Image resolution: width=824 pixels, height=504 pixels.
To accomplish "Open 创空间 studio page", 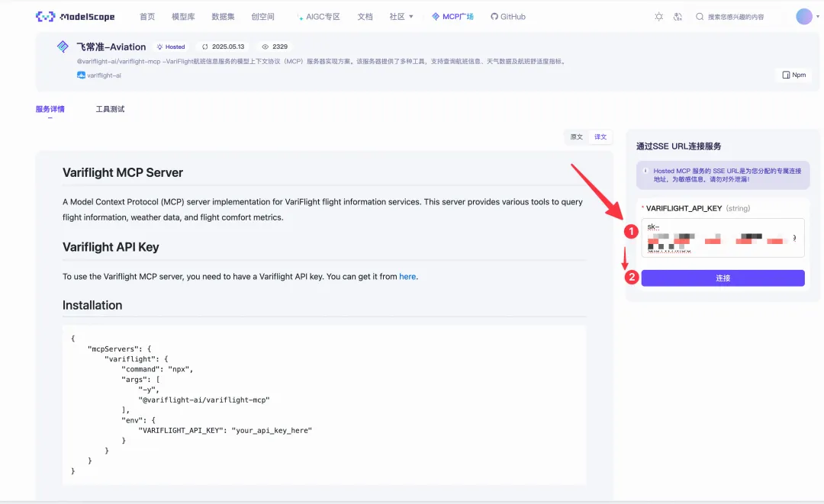I will 262,17.
